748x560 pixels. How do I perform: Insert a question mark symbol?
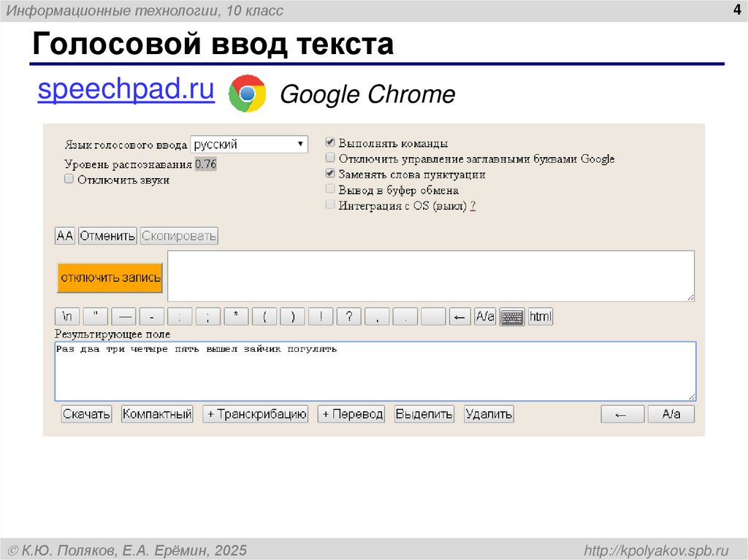(348, 317)
